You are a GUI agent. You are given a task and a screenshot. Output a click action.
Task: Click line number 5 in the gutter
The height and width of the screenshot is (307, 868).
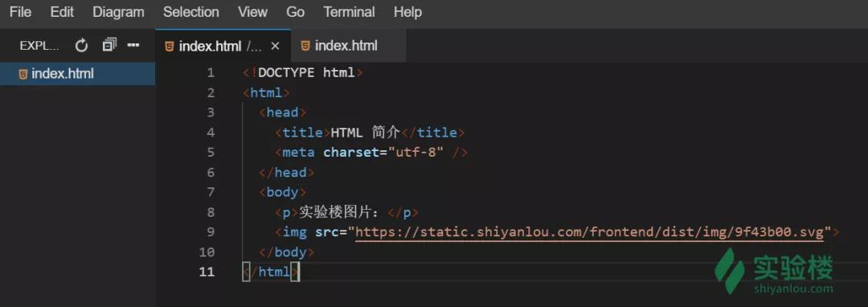coord(211,152)
